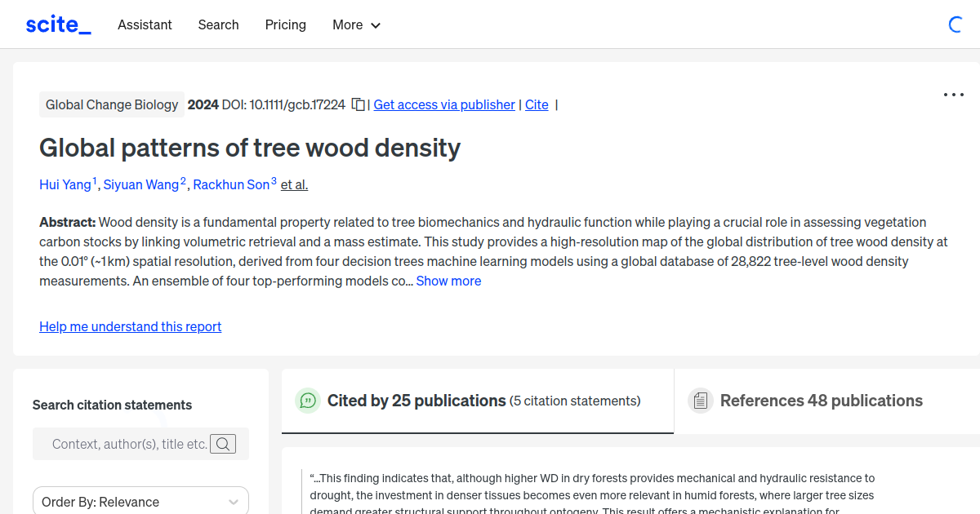Click the references document icon
This screenshot has width=980, height=514.
click(700, 400)
